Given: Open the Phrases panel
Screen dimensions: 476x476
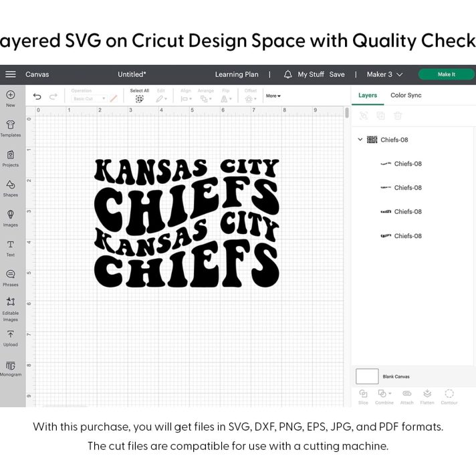Looking at the screenshot, I should coord(10,278).
